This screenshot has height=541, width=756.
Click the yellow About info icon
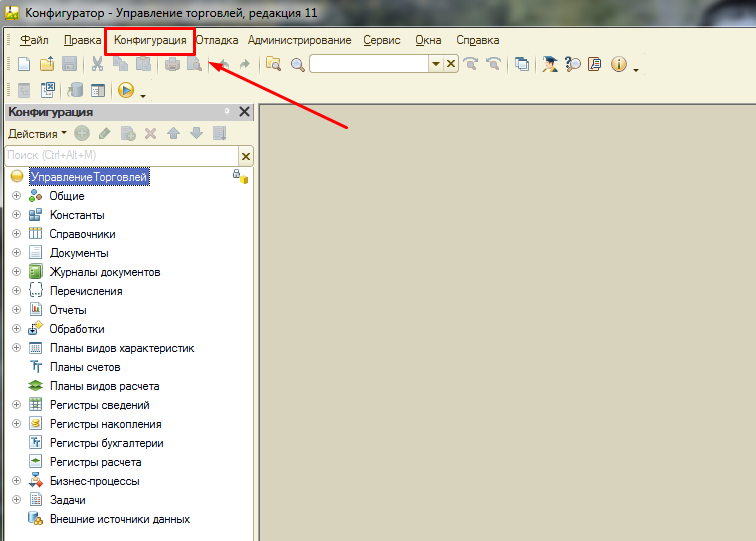tap(619, 64)
